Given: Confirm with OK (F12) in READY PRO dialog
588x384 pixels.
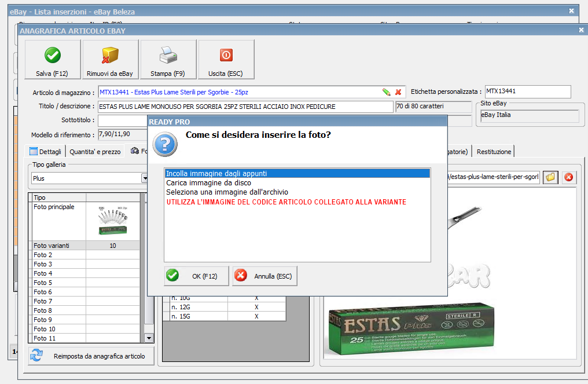Looking at the screenshot, I should point(196,276).
